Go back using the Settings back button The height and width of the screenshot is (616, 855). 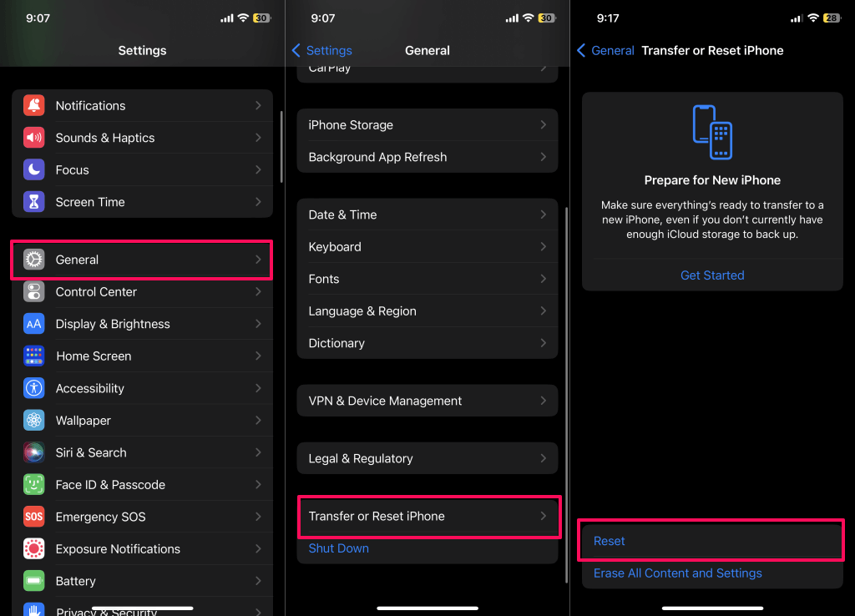(x=322, y=51)
